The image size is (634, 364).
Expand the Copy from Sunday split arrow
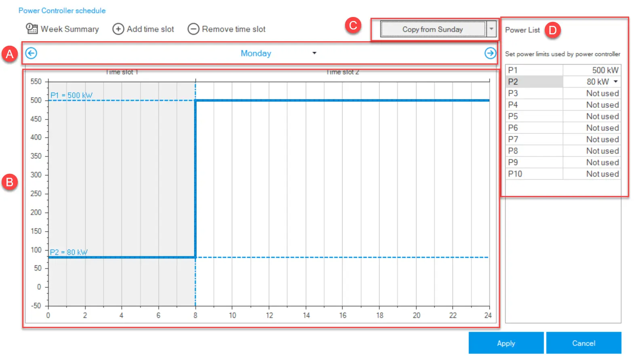pos(491,29)
